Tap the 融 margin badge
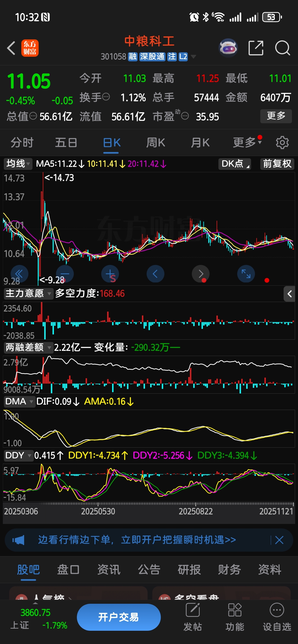This screenshot has width=298, height=644. (x=133, y=57)
